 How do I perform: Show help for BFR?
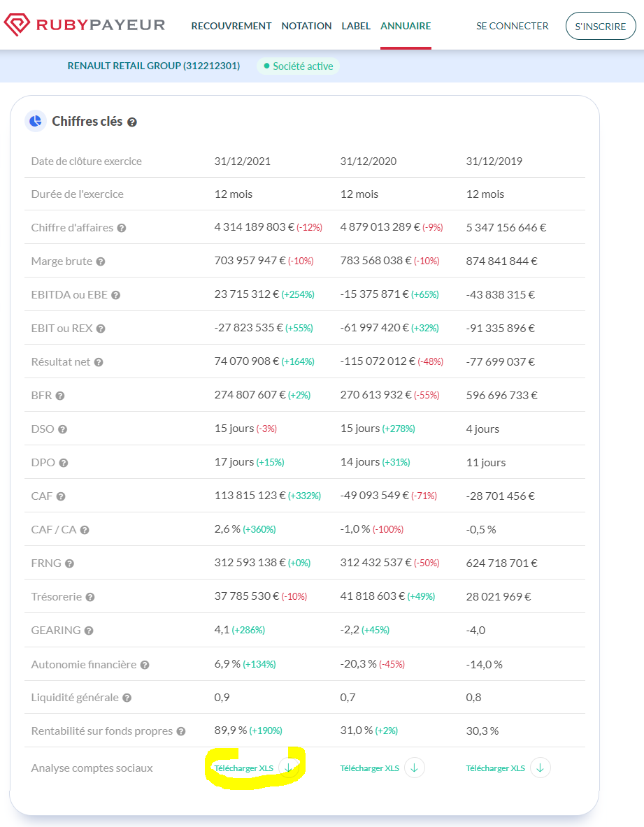click(x=60, y=396)
